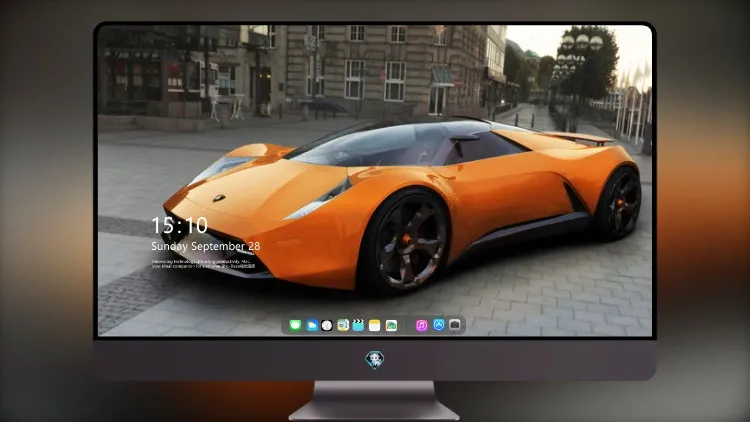Click the mascot logo on monitor chin
Viewport: 750px width, 422px height.
(x=375, y=360)
